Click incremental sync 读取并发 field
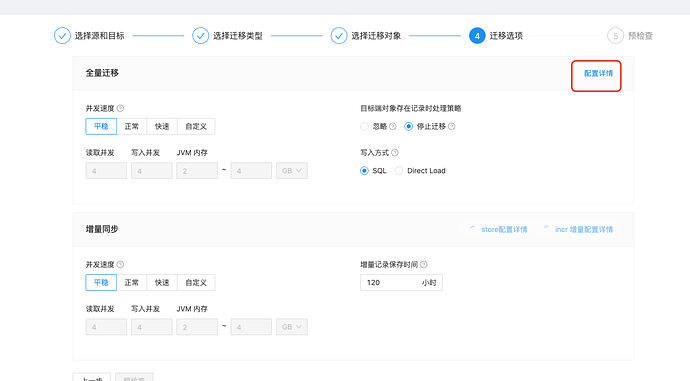Screen dimensions: 690x381 point(106,327)
